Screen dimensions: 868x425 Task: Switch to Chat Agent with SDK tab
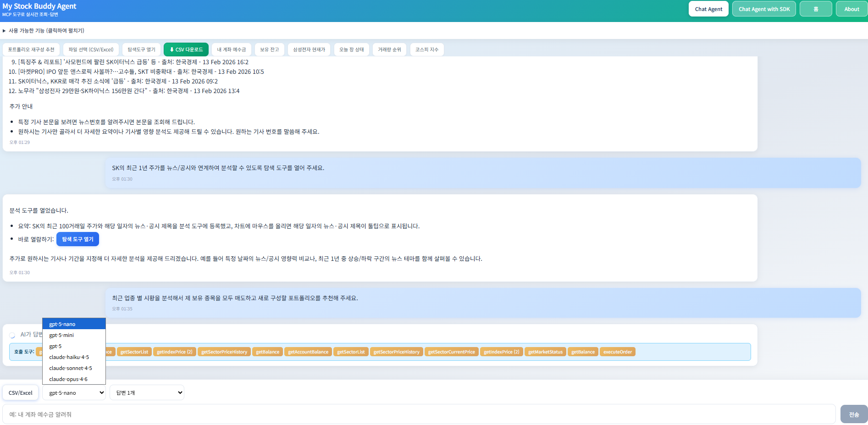[x=764, y=9]
